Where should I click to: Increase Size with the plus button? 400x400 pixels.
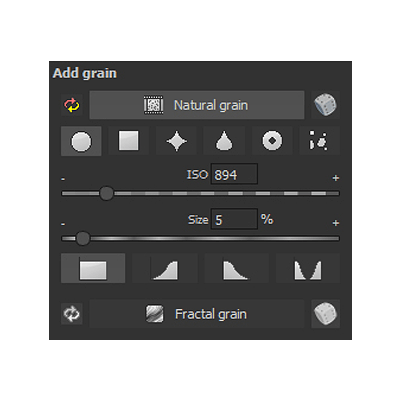(336, 223)
